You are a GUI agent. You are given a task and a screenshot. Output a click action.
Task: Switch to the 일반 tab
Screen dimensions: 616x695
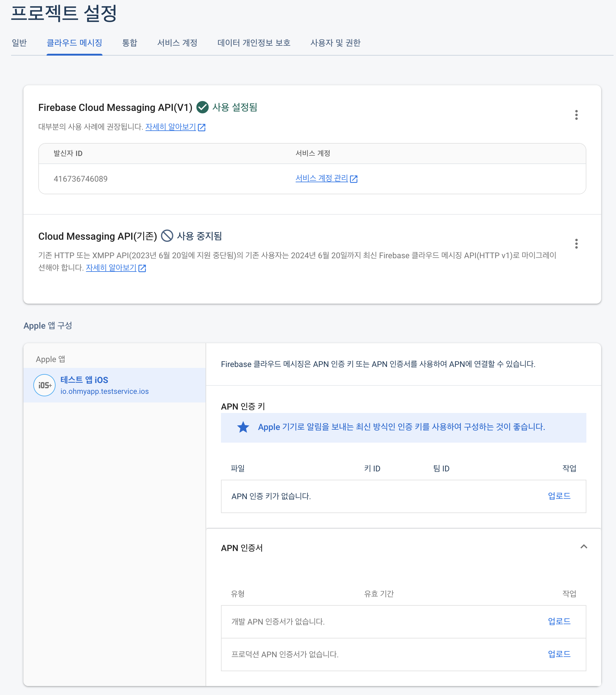[19, 43]
